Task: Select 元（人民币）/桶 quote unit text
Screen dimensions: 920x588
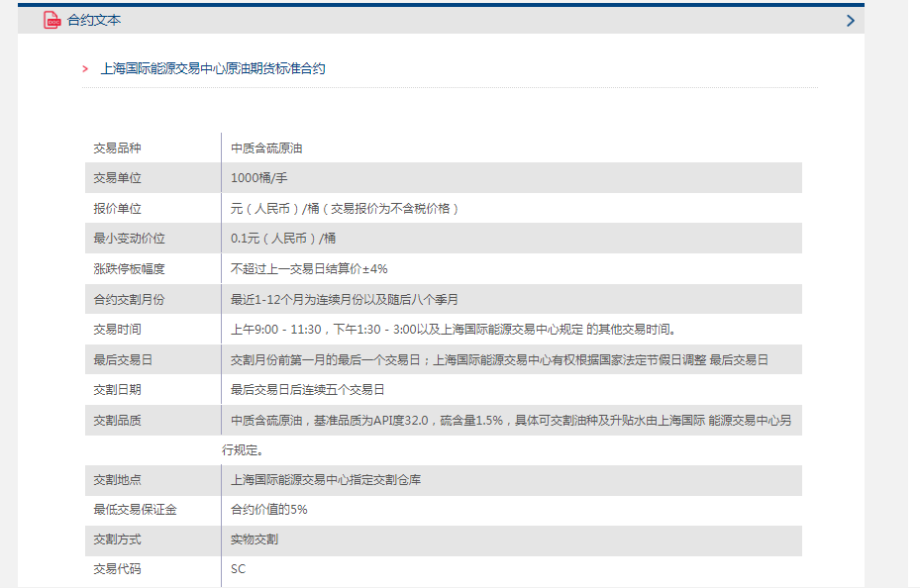Action: pos(345,209)
